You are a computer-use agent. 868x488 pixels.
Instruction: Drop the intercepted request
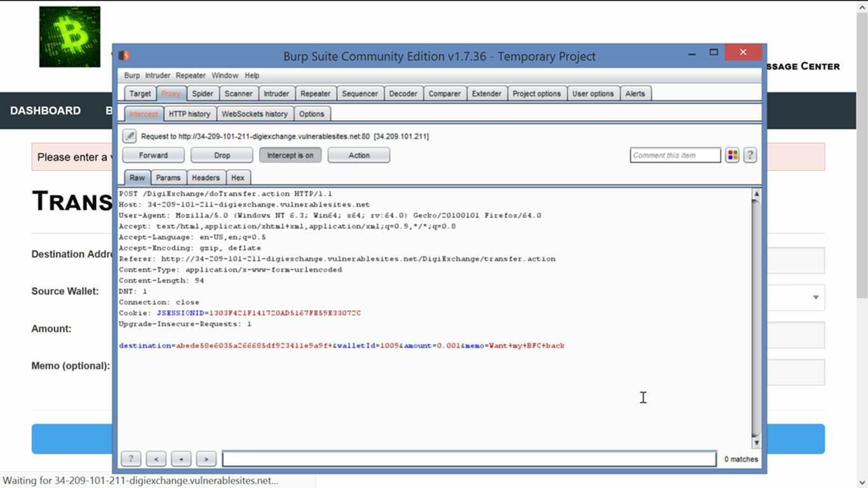222,155
